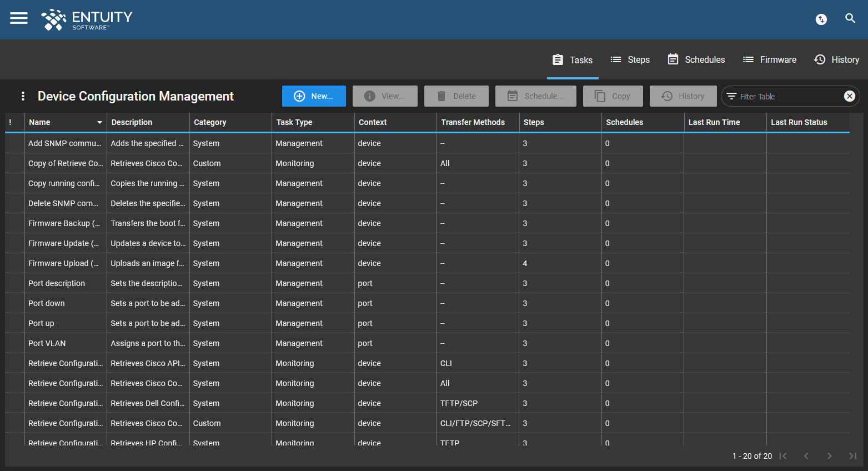Switch to the Steps tab

630,59
